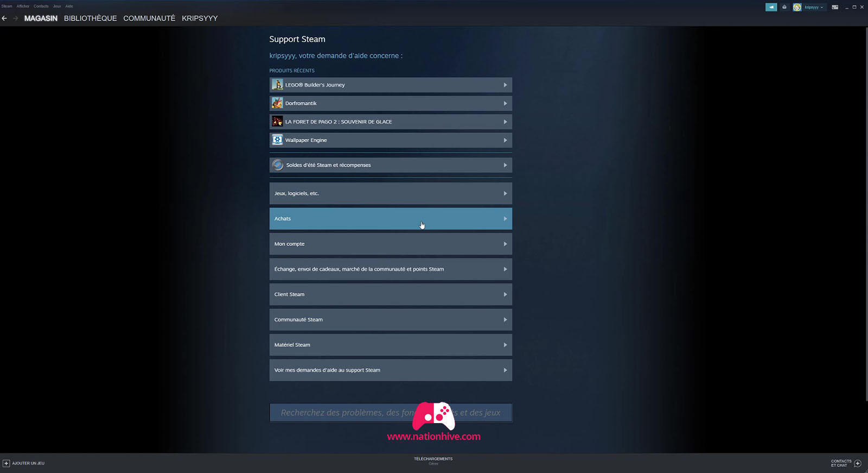This screenshot has width=868, height=473.
Task: Open the Jeux, logiciels, etc. category
Action: pyautogui.click(x=391, y=193)
